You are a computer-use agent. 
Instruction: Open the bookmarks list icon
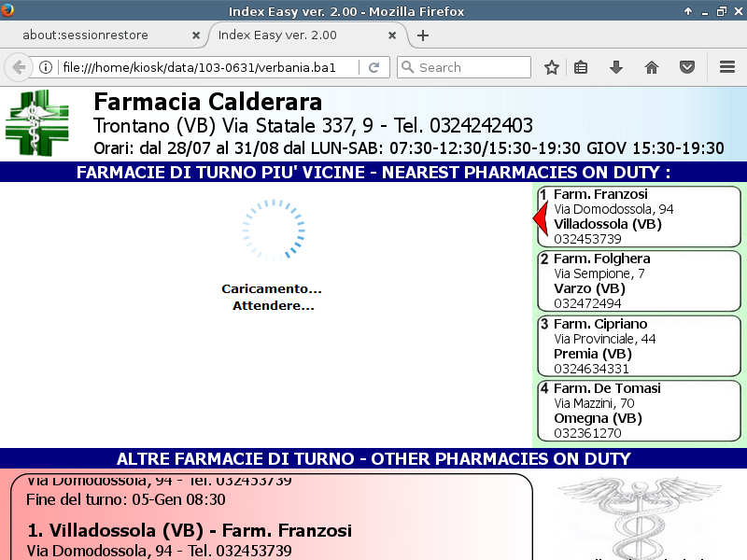581,67
